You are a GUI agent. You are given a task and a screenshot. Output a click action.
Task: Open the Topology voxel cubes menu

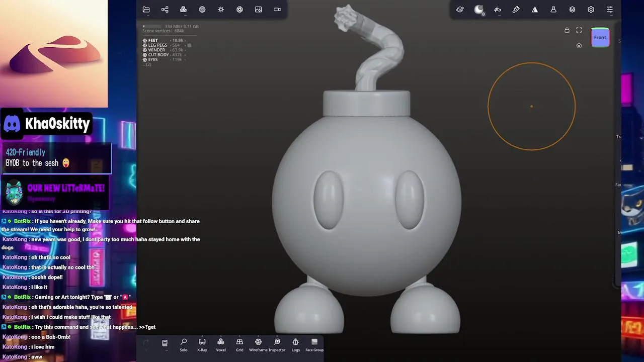click(x=183, y=10)
